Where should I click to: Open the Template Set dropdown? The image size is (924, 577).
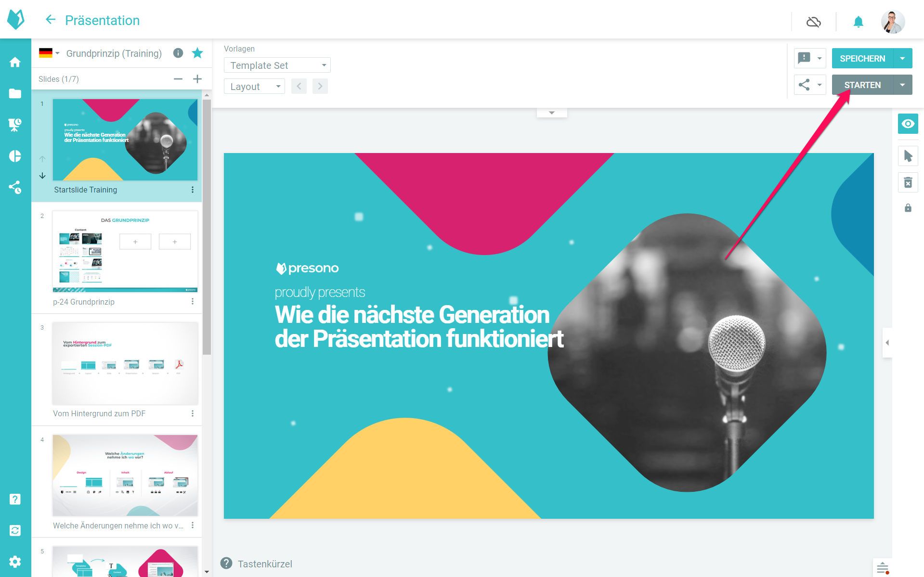click(277, 65)
